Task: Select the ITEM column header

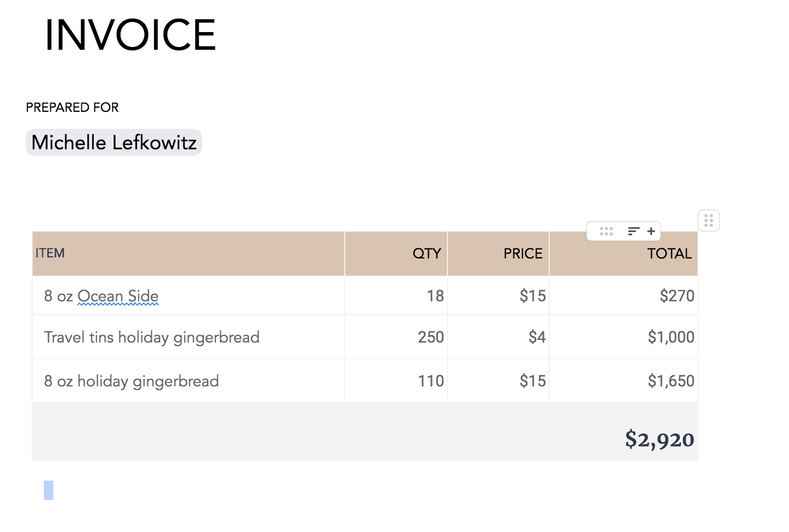Action: [x=188, y=254]
